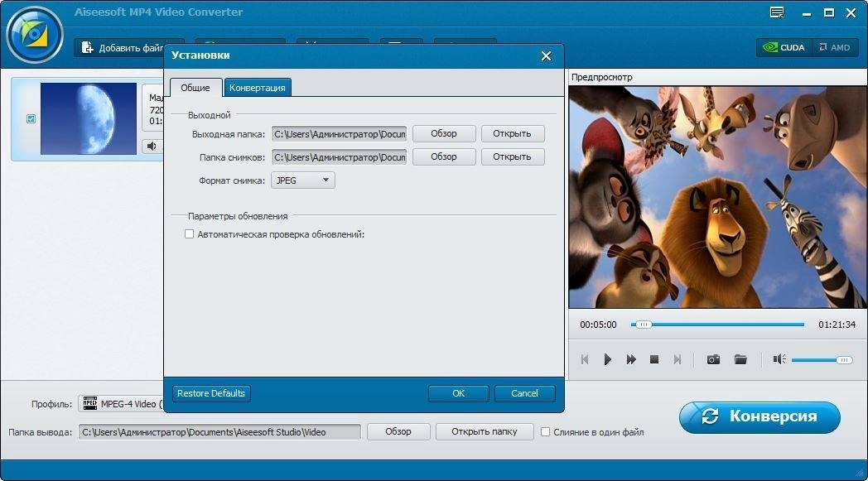Select the moon video thumbnail
Screen dimensions: 868x481
pyautogui.click(x=89, y=118)
